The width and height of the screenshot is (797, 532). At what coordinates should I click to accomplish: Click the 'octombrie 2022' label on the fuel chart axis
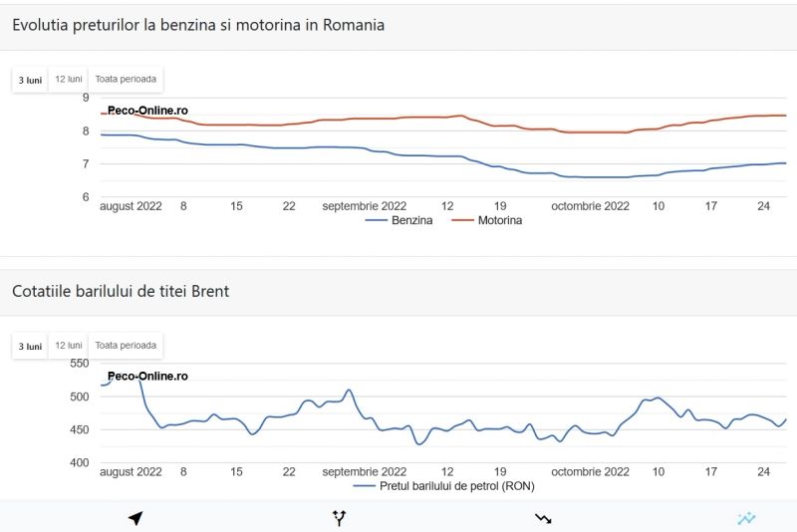[x=591, y=206]
